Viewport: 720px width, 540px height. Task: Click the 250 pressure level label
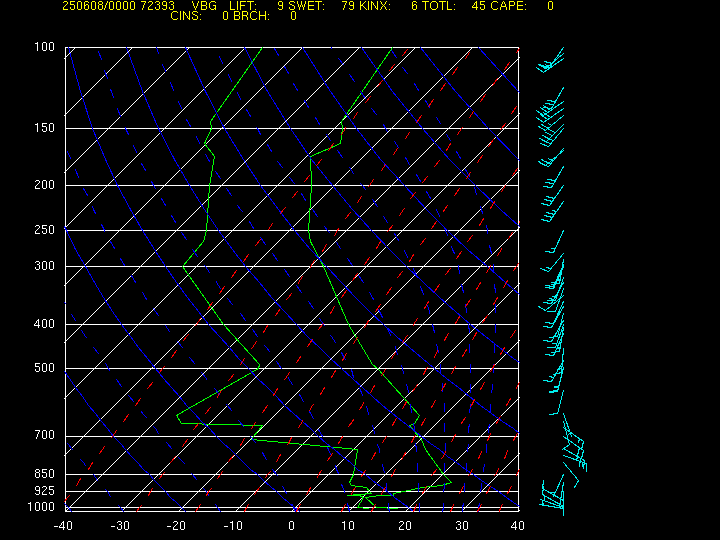[x=45, y=230]
